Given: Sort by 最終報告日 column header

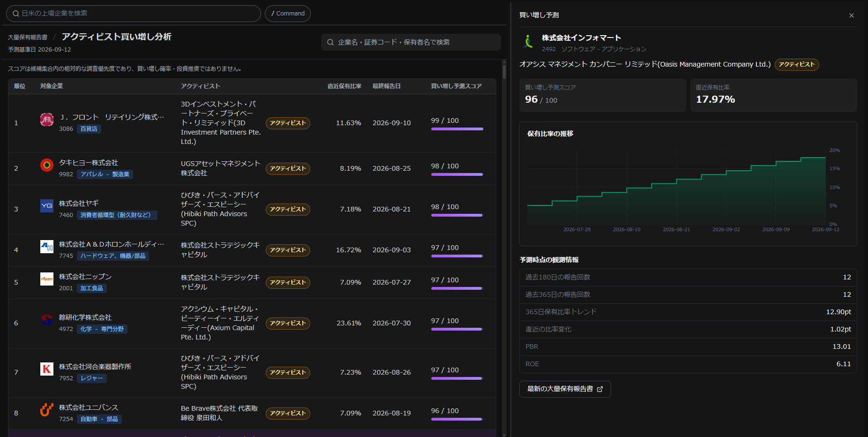Looking at the screenshot, I should tap(387, 86).
